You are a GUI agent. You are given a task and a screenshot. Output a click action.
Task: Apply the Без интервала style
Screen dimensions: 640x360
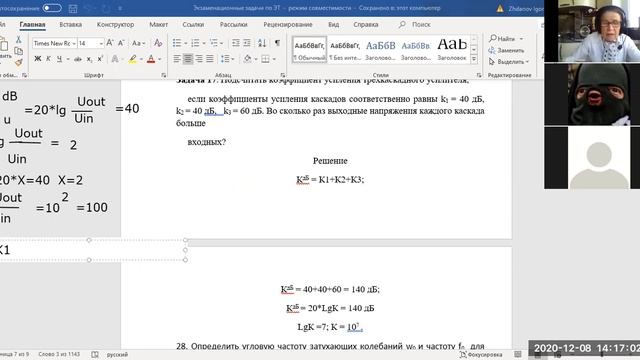345,50
